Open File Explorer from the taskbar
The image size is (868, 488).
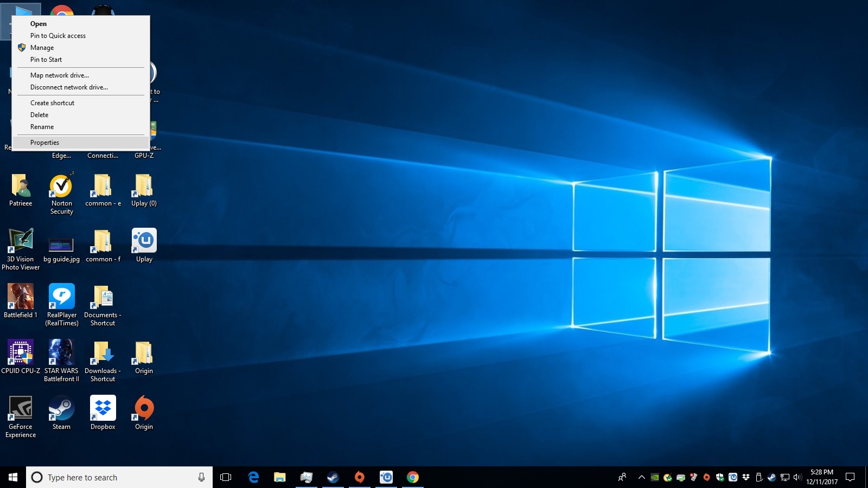[x=279, y=477]
